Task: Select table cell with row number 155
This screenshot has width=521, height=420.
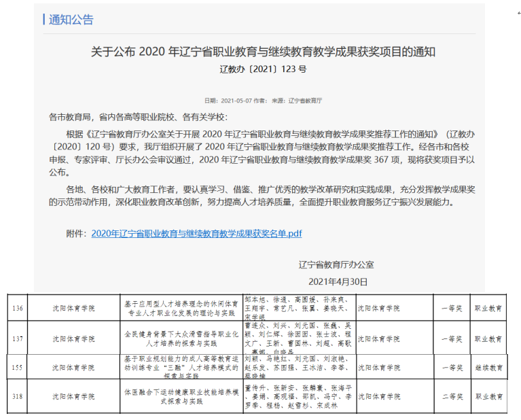Action: click(18, 367)
